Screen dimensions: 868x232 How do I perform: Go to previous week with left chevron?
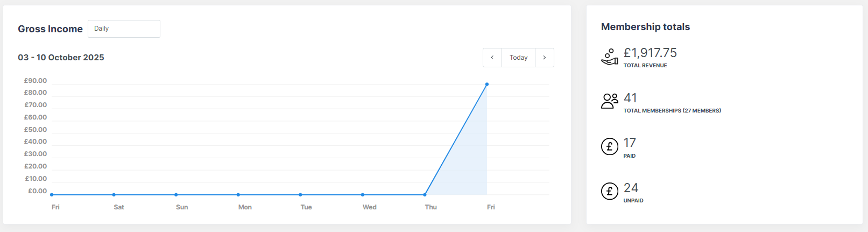click(x=492, y=58)
